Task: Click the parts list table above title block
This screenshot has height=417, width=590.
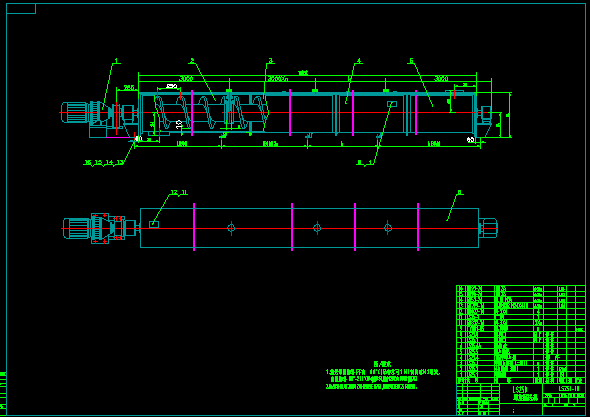Action: click(521, 335)
